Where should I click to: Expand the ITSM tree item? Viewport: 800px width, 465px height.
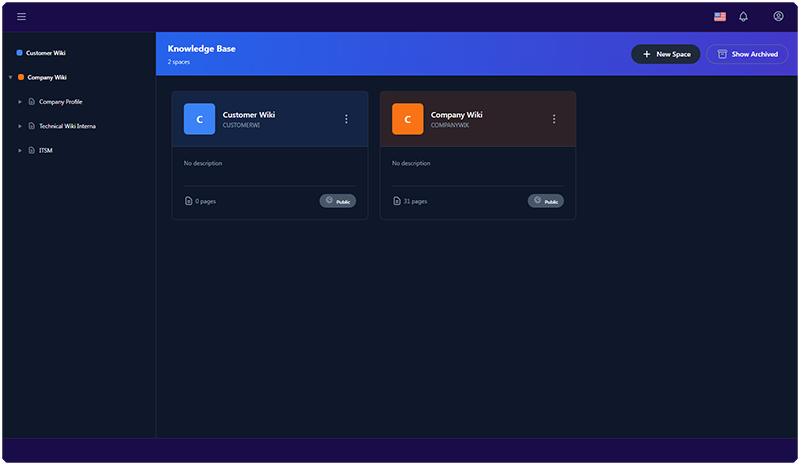coord(20,150)
